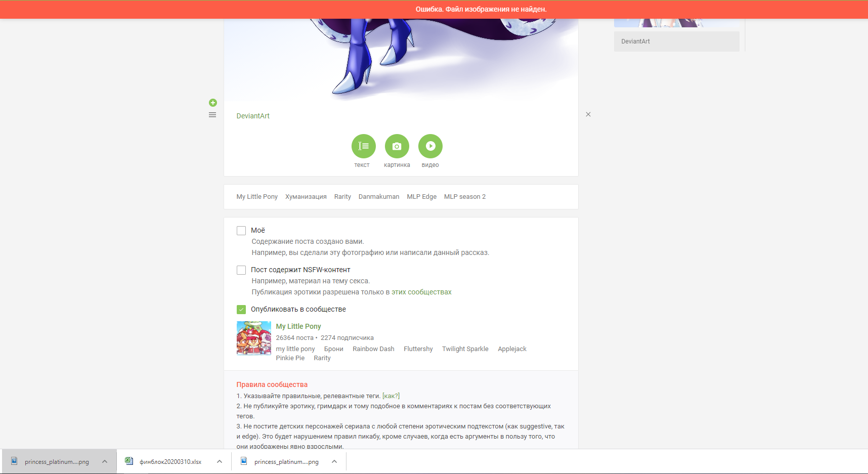Add a video block to the post
The height and width of the screenshot is (474, 868).
(x=430, y=146)
